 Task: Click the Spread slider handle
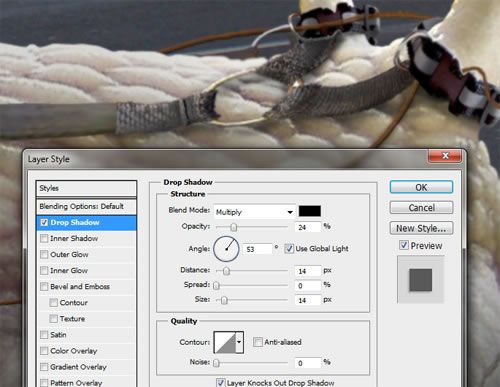pos(216,286)
